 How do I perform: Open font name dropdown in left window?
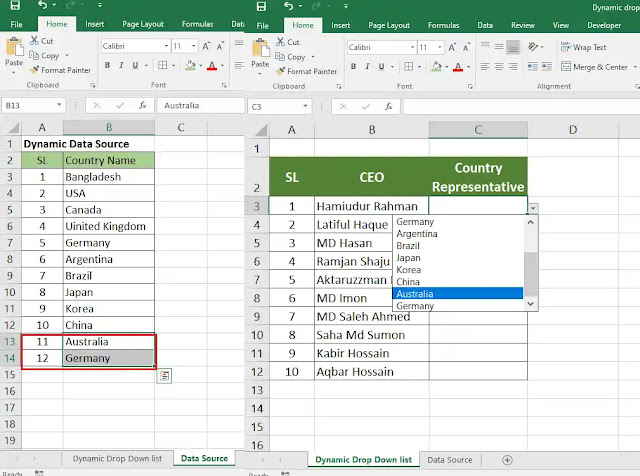click(166, 46)
